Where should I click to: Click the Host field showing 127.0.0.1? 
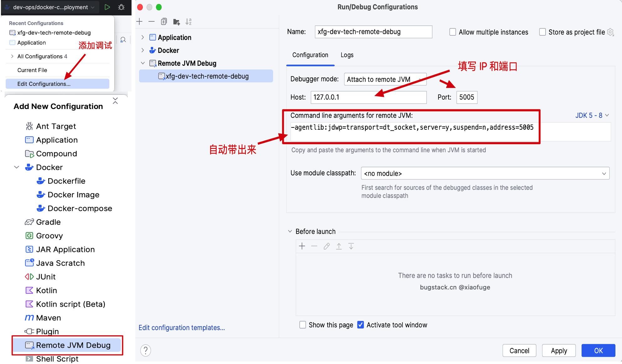[x=368, y=97]
